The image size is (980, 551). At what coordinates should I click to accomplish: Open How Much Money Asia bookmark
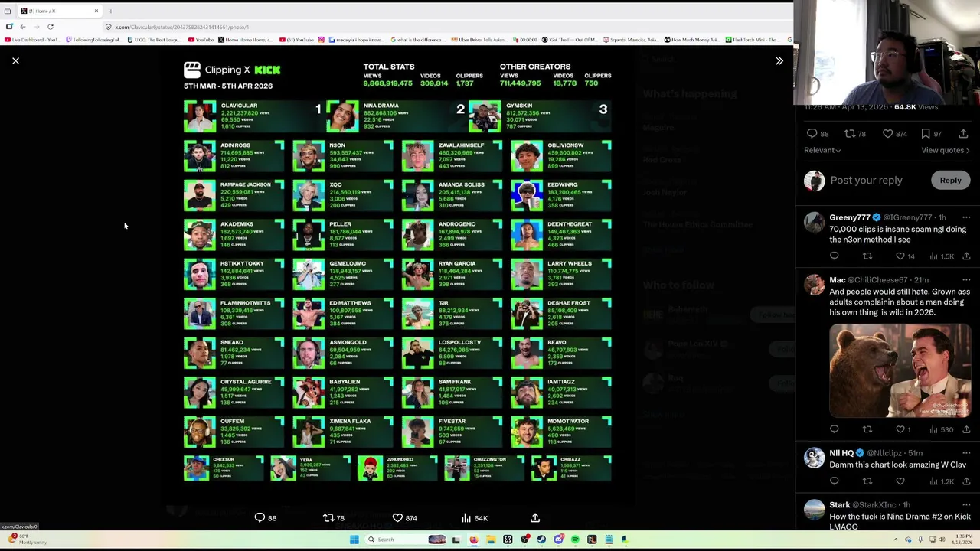click(x=692, y=40)
